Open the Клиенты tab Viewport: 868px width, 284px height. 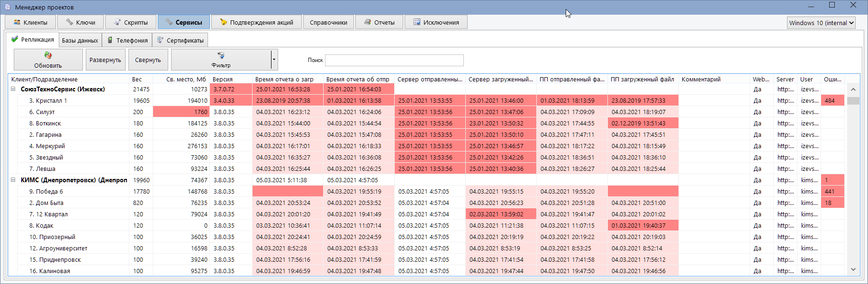30,22
